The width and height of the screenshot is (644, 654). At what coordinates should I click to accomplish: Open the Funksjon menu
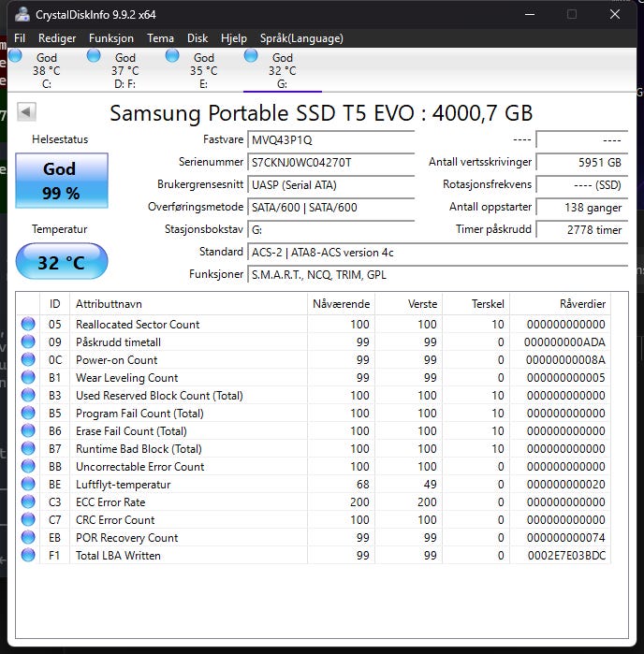111,38
